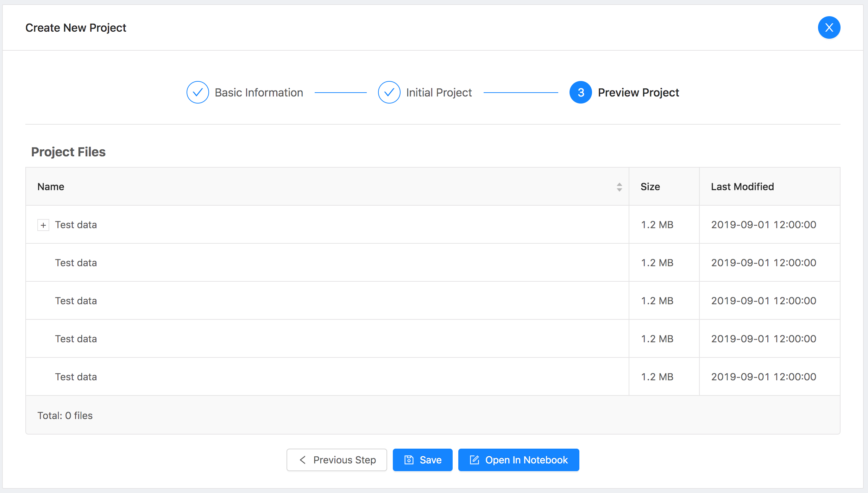Click the blue step 3 circle indicator
The width and height of the screenshot is (868, 493).
(x=580, y=92)
